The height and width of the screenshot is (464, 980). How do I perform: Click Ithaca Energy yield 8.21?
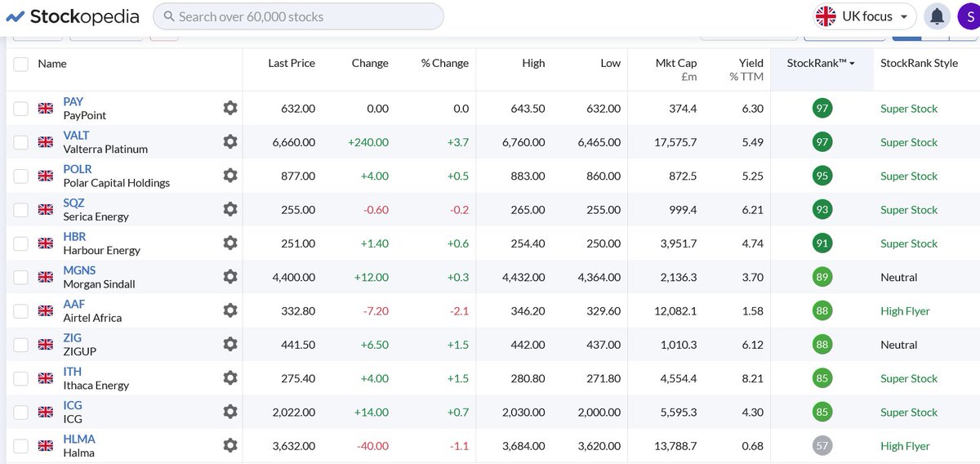[753, 378]
